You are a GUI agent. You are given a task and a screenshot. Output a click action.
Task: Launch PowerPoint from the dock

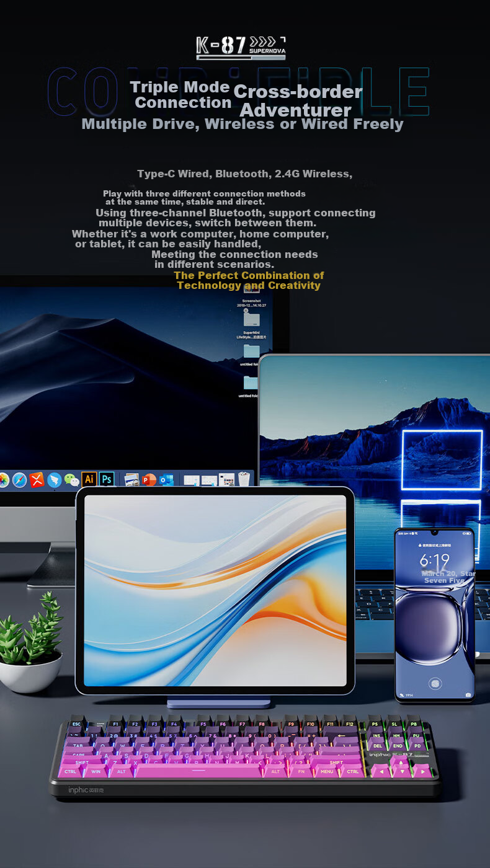pyautogui.click(x=149, y=480)
